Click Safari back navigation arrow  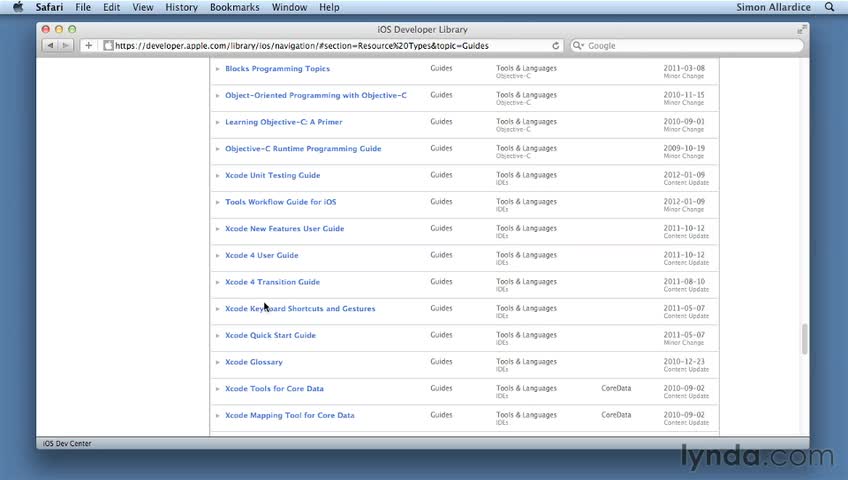50,45
